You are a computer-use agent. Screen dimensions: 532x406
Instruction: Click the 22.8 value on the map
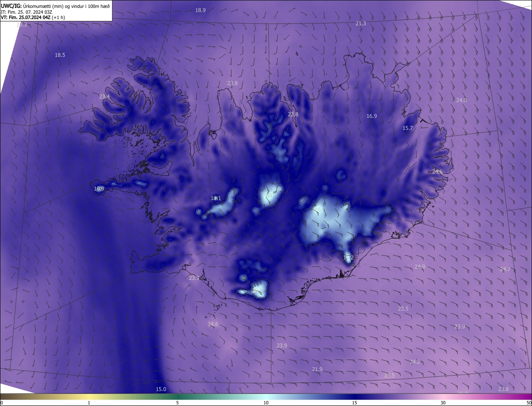coord(293,114)
